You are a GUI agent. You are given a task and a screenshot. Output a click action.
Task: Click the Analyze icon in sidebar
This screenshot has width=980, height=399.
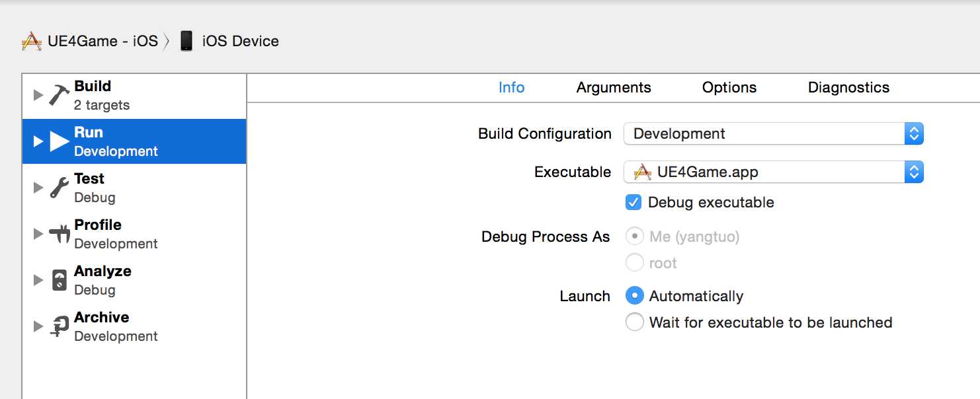59,280
